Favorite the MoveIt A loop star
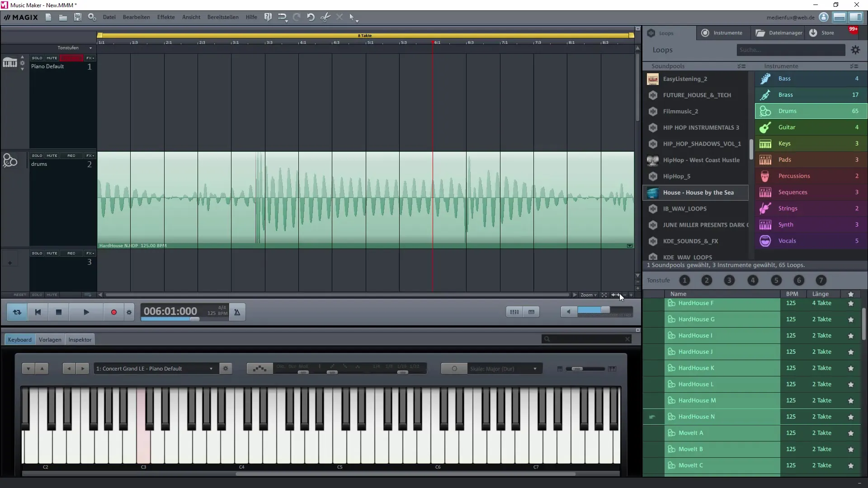 pyautogui.click(x=851, y=433)
